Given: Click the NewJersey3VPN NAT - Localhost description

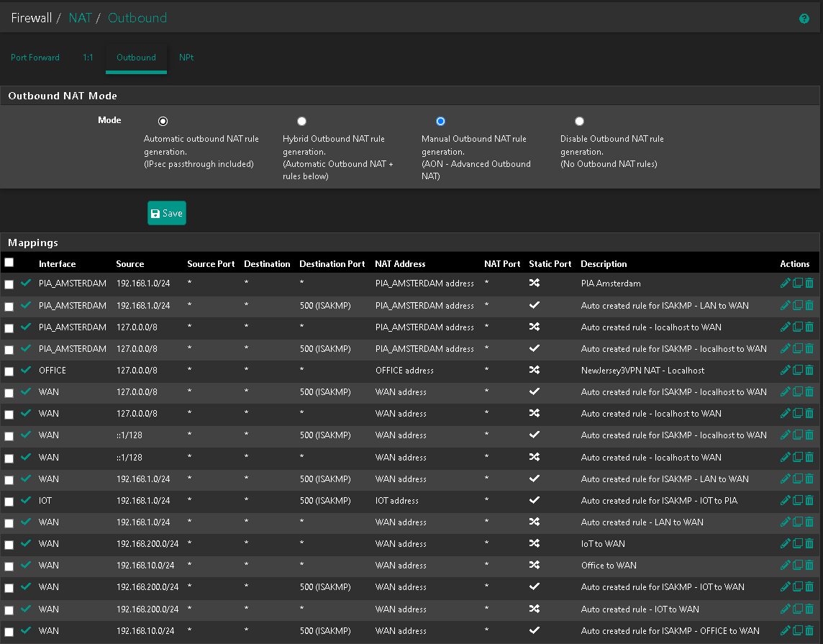Looking at the screenshot, I should pos(642,371).
